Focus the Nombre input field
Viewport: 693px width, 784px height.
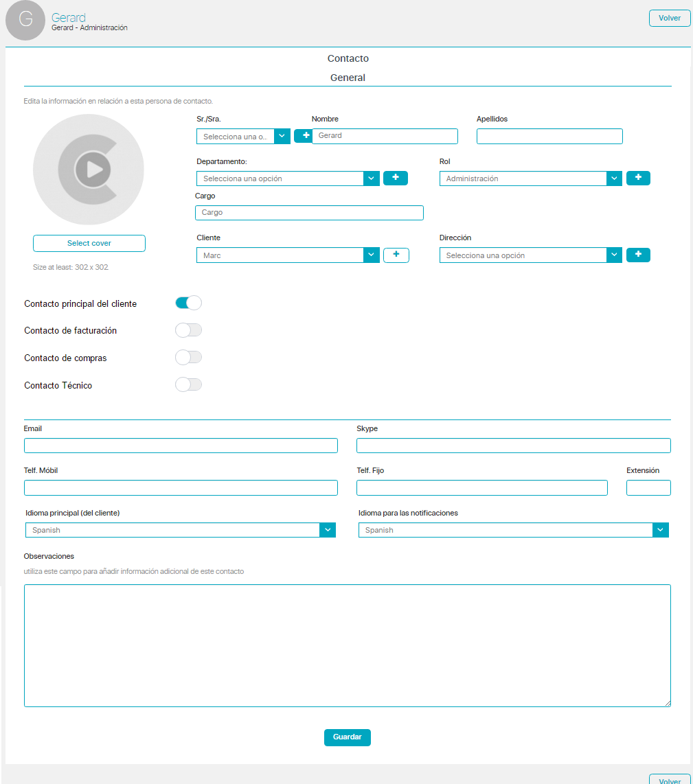(x=385, y=136)
